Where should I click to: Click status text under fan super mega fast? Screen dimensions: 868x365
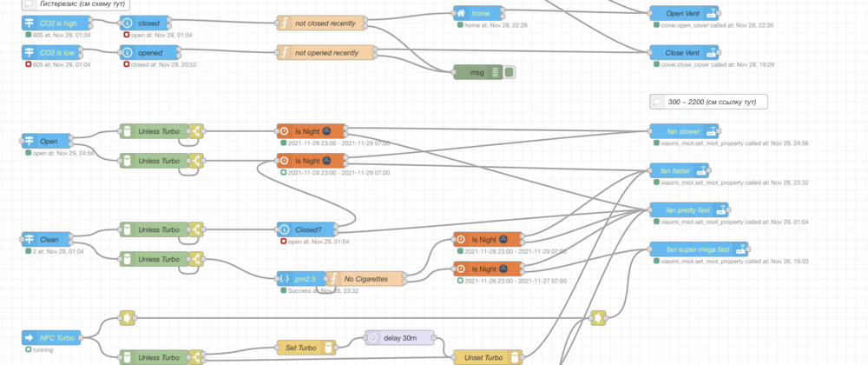(x=735, y=261)
